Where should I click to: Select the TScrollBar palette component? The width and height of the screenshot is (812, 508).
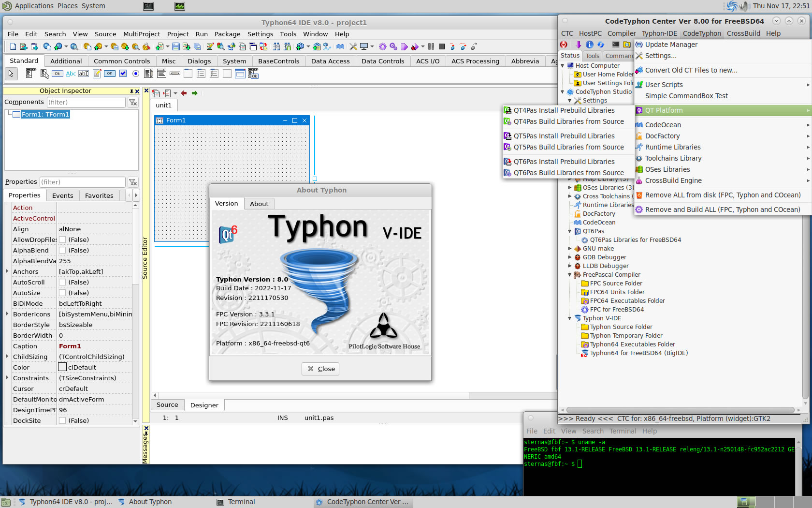[x=175, y=74]
